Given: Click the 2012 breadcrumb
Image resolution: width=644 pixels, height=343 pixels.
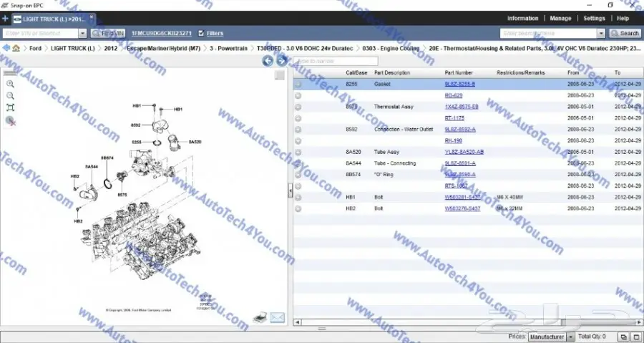Looking at the screenshot, I should 110,48.
